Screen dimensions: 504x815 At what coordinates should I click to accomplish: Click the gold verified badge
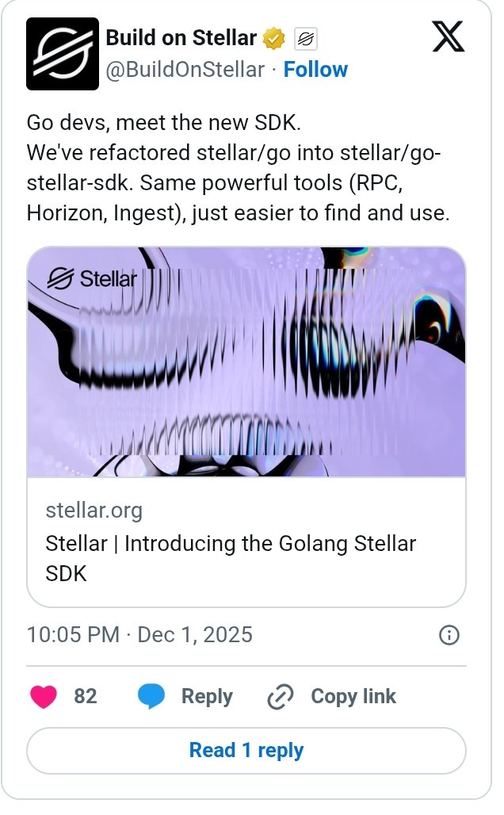click(x=274, y=38)
